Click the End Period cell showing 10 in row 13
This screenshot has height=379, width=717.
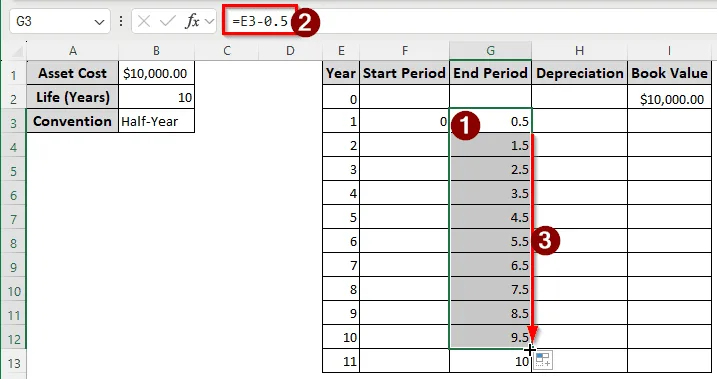491,361
